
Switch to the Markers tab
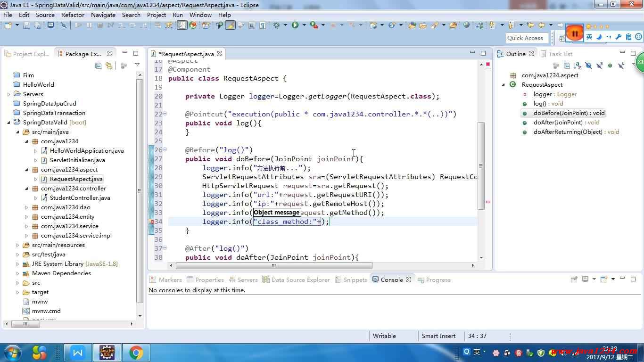point(165,280)
